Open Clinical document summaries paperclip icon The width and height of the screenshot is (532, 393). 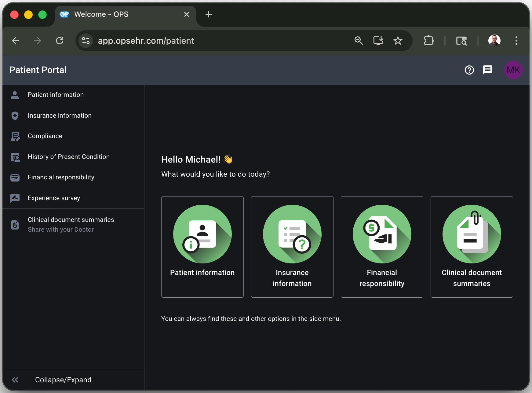click(x=14, y=225)
